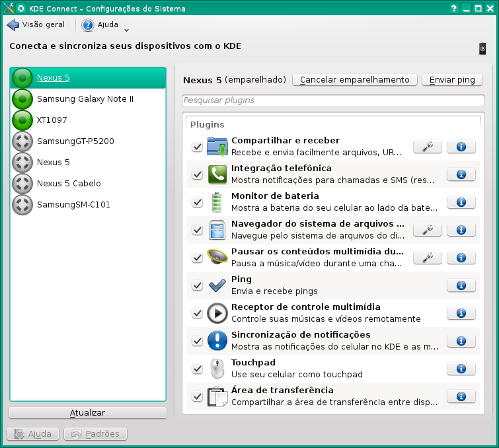Click the share folder icon of Compartilhar e receber
Screen dimensions: 499x448
pos(217,147)
